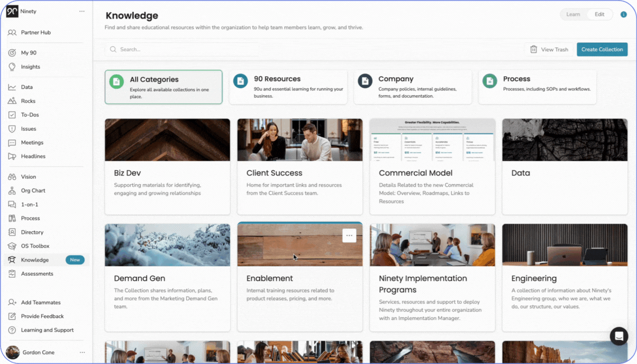
Task: Click the Rocks mountain icon
Action: pos(12,101)
